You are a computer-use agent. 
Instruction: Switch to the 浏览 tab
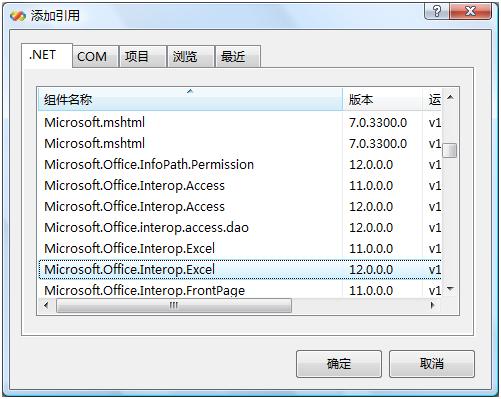[x=185, y=56]
